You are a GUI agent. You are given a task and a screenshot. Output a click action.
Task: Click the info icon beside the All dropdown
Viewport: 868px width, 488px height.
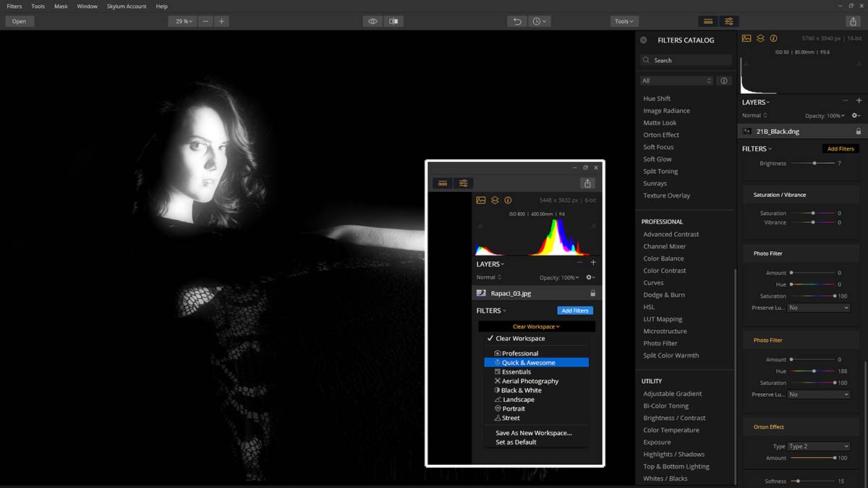coord(724,81)
